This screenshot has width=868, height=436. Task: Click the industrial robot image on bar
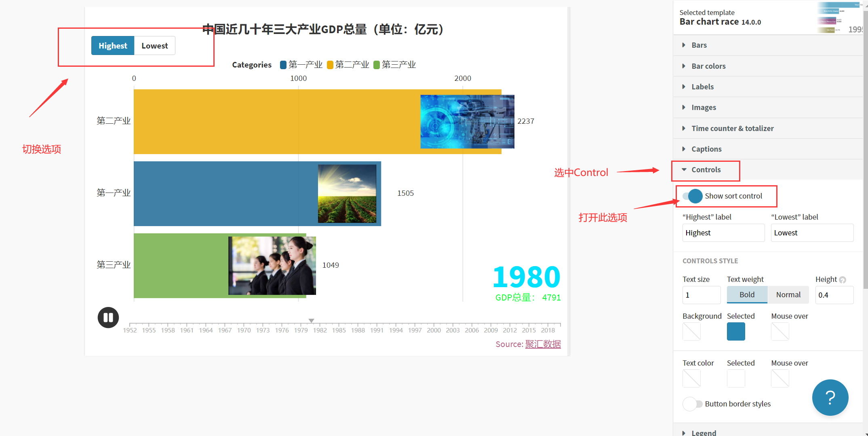pos(467,121)
